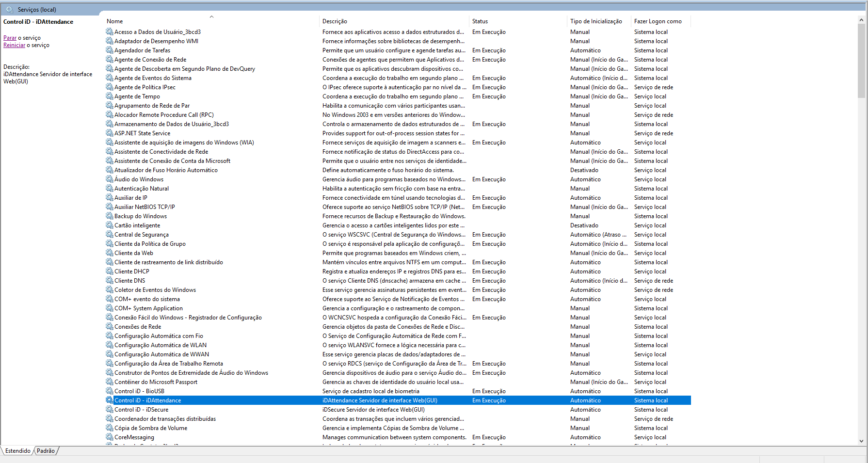Select Assistente de Conexão de Conta da Microsoft
Screen dimensions: 868x463
tap(398, 161)
